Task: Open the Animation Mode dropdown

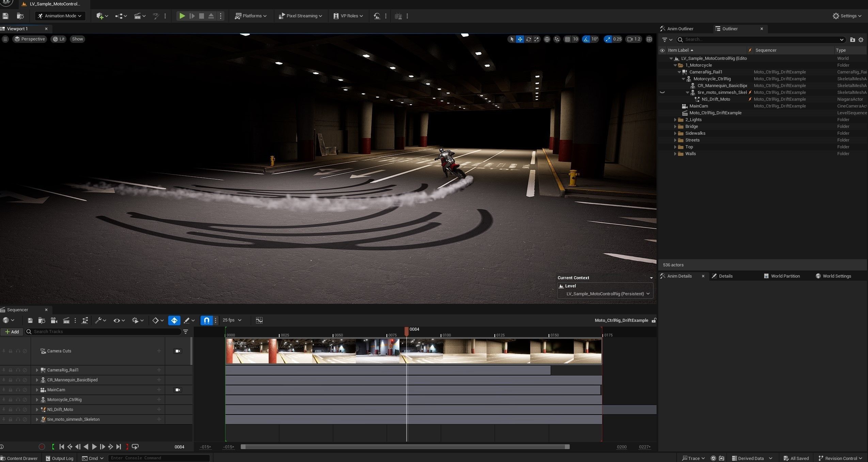Action: click(60, 16)
